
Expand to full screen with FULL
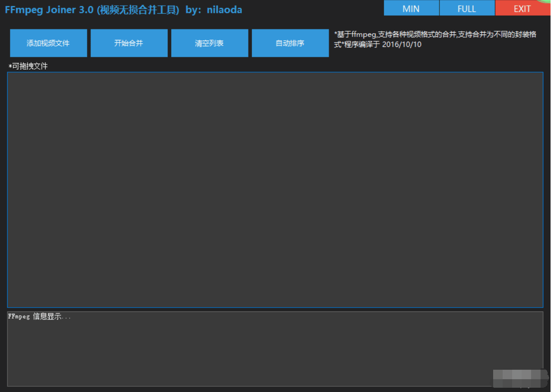[x=467, y=8]
